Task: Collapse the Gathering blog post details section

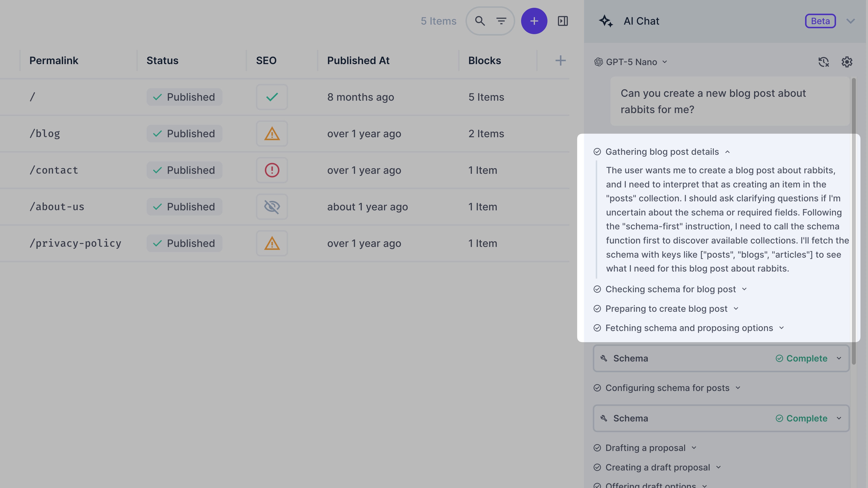Action: pyautogui.click(x=727, y=152)
